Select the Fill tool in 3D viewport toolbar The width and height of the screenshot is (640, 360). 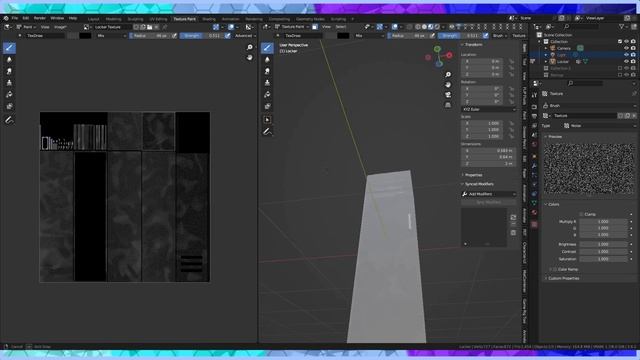(x=267, y=95)
